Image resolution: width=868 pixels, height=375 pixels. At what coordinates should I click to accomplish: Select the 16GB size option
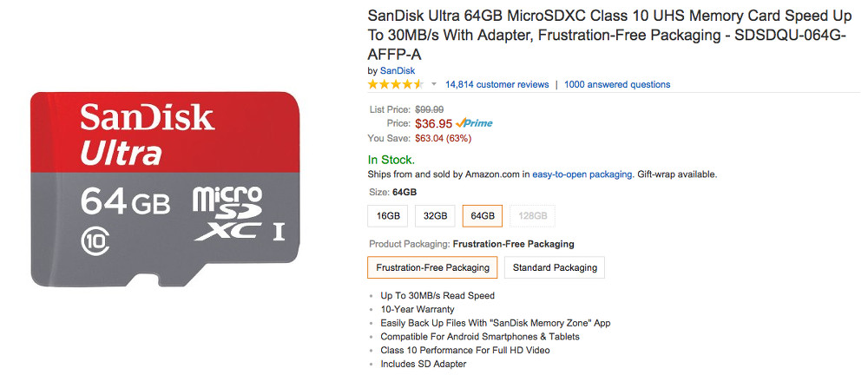(388, 216)
